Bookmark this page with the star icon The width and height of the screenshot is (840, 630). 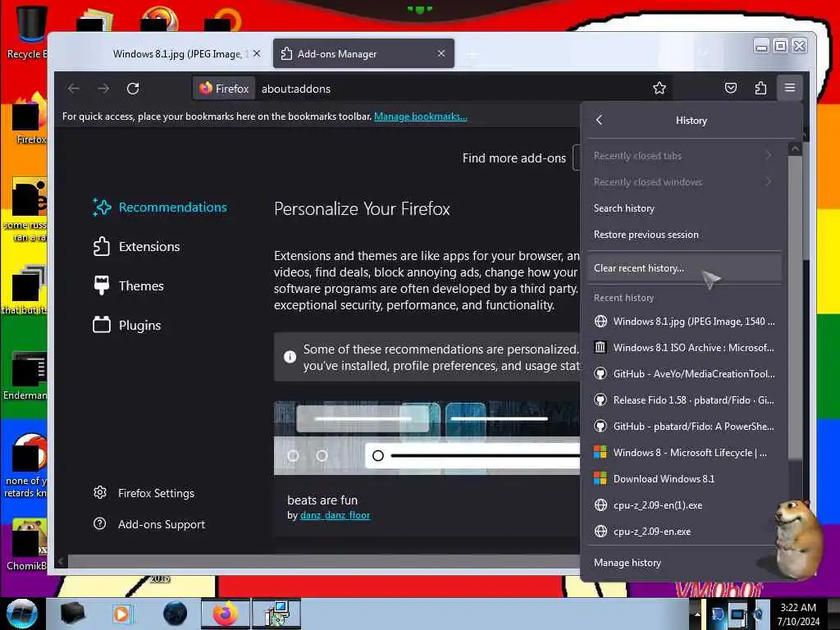(660, 88)
